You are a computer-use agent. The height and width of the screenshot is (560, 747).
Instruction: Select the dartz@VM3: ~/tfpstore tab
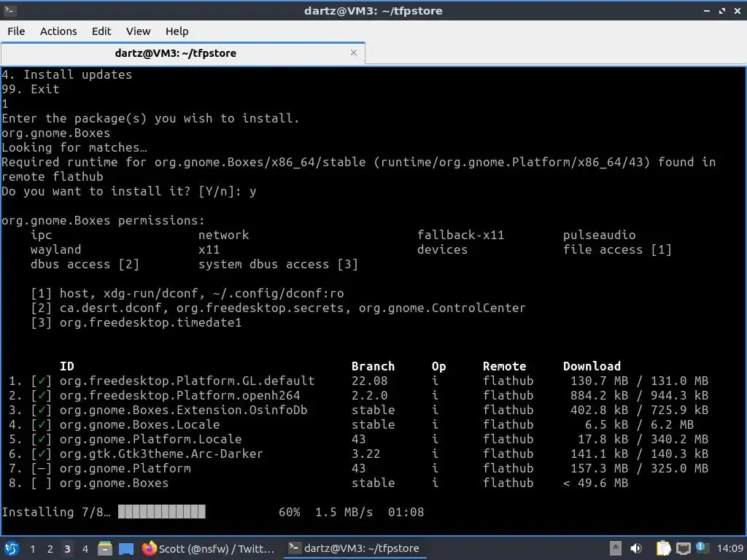(x=183, y=52)
